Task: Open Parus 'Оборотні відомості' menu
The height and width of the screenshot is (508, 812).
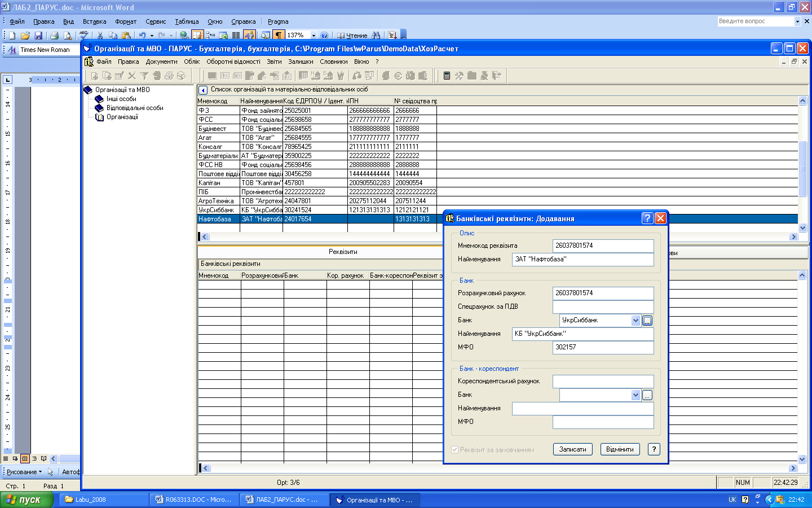Action: [233, 62]
